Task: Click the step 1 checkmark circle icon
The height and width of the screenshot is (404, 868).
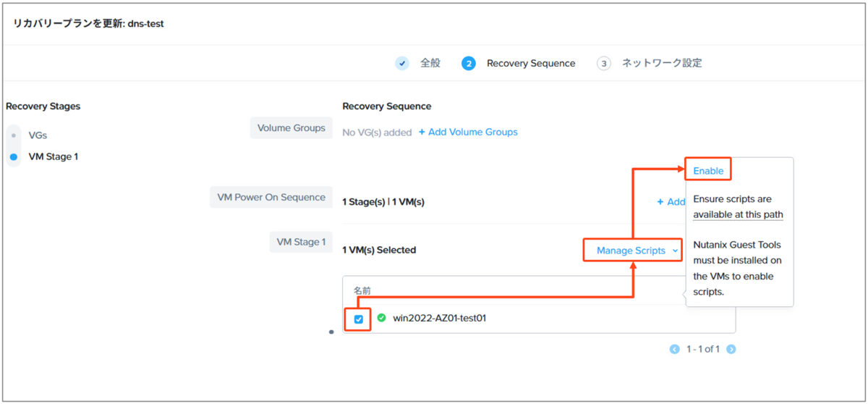Action: (402, 63)
